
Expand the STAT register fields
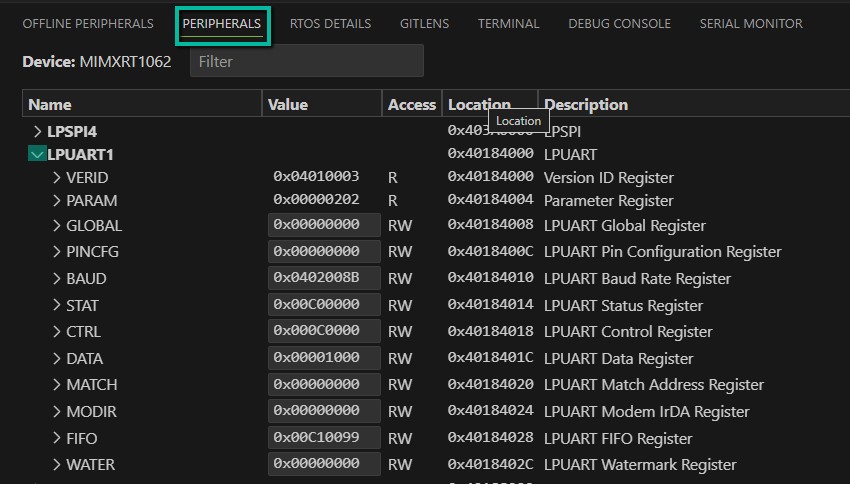click(x=57, y=305)
